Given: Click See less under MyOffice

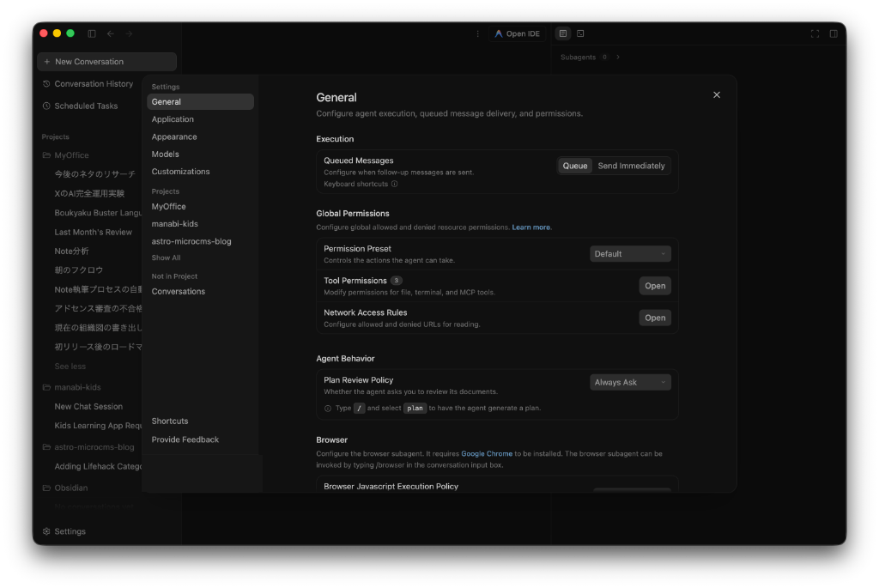Looking at the screenshot, I should pos(70,366).
